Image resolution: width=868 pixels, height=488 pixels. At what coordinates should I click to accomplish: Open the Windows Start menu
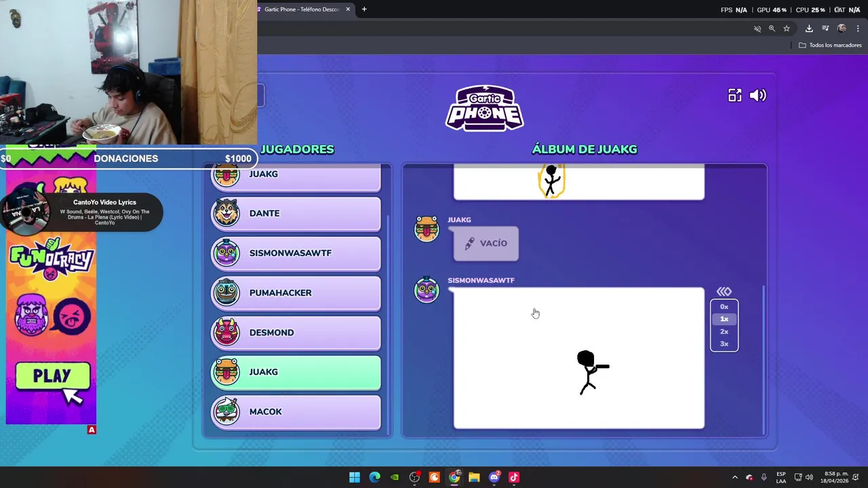[355, 477]
